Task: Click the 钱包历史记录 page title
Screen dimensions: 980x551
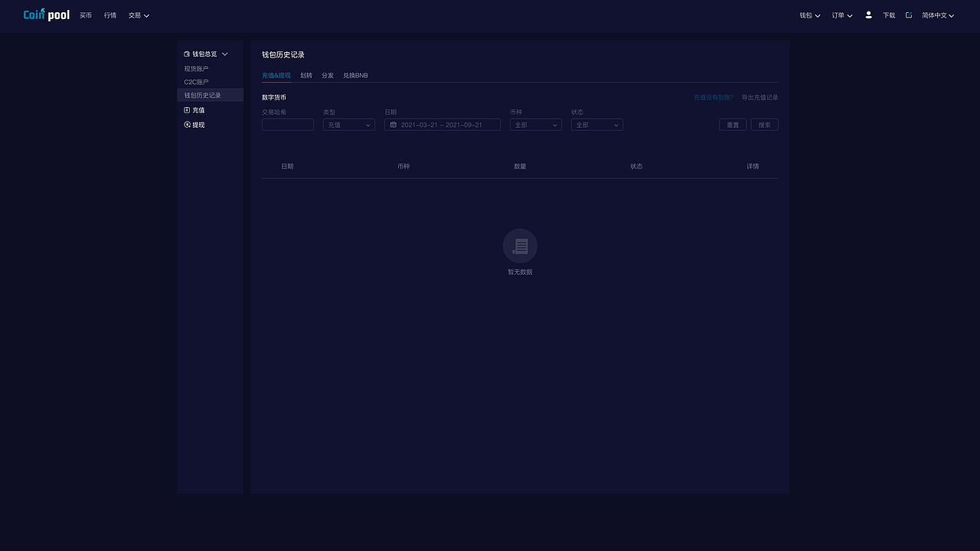Action: click(283, 54)
